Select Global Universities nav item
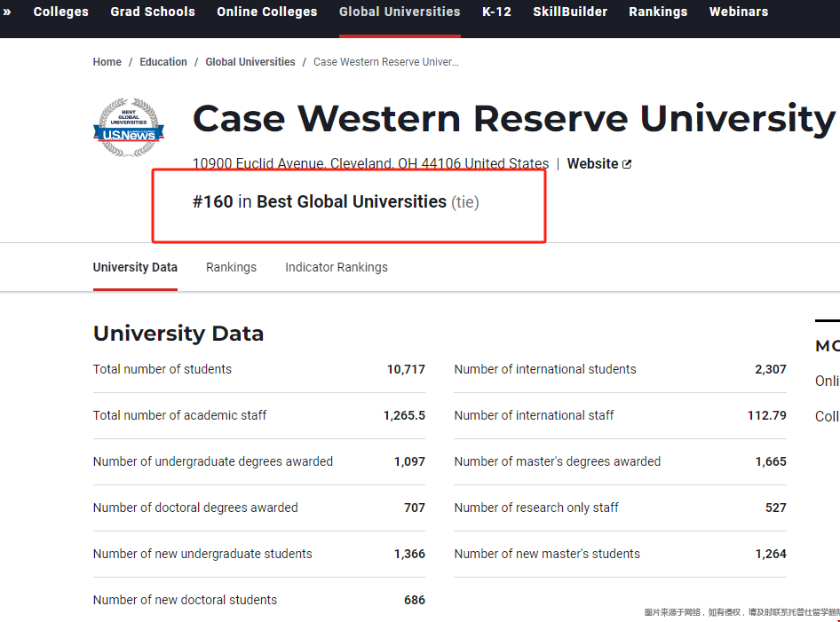This screenshot has width=840, height=622. [x=400, y=12]
